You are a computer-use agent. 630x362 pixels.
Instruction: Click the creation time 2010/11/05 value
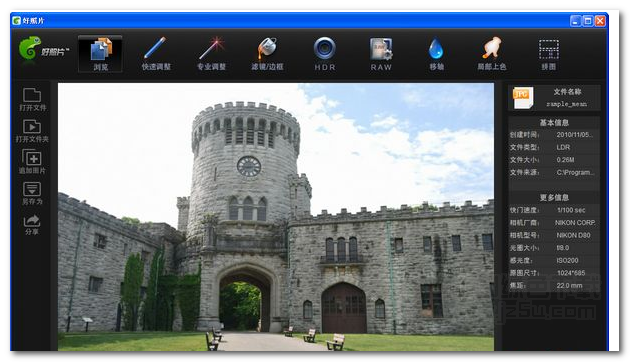(574, 135)
